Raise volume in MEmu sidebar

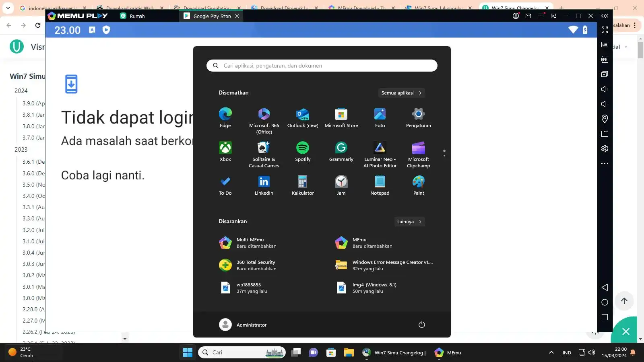pyautogui.click(x=605, y=89)
